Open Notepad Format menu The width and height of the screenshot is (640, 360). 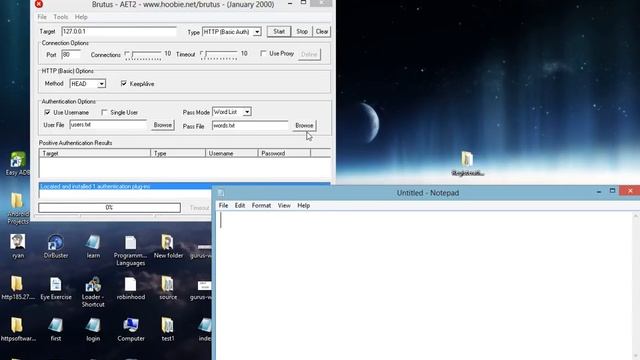(261, 205)
